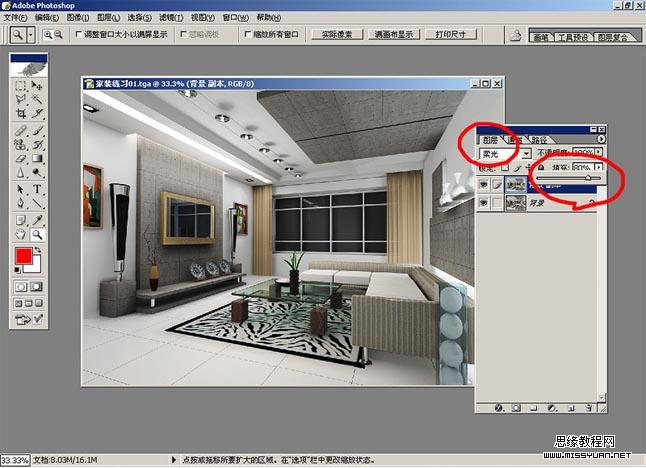
Task: Open the blend mode 柔光 dropdown
Action: [x=527, y=154]
